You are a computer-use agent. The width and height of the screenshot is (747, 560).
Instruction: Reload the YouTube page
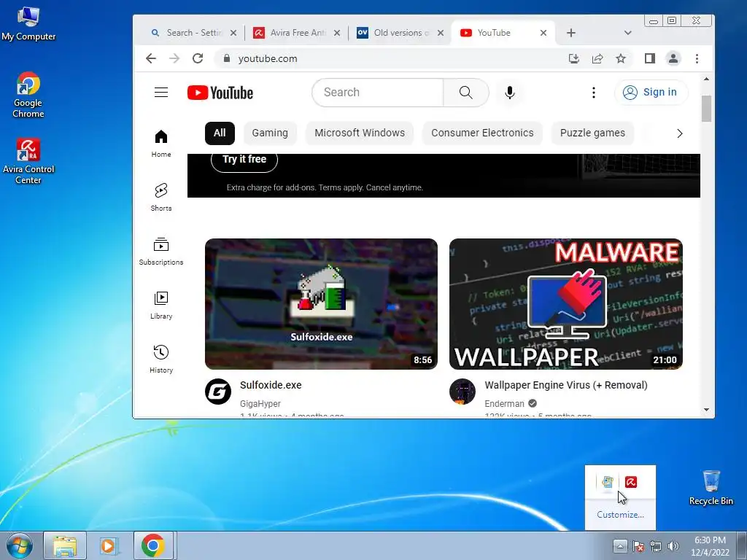pyautogui.click(x=198, y=58)
